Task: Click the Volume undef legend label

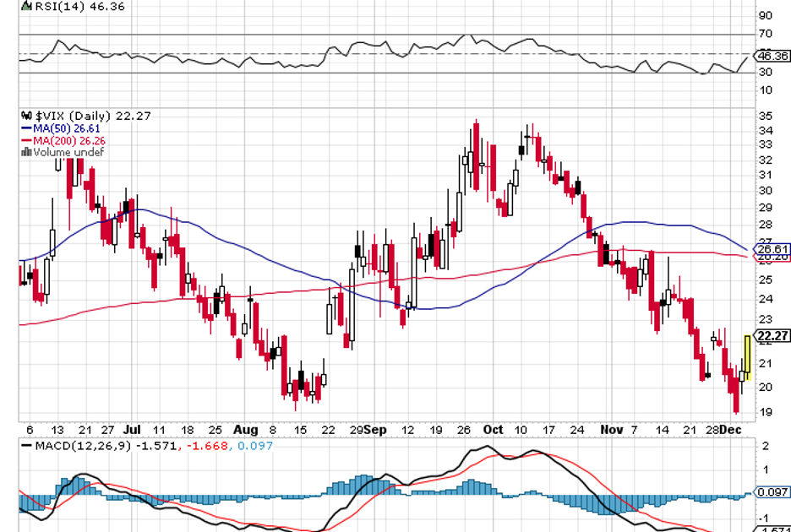Action: pos(68,153)
